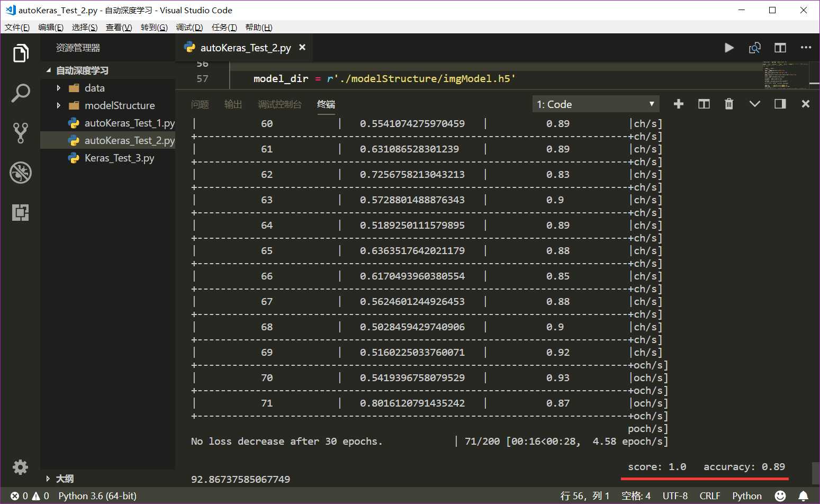Open autoKeras_Test_1.py in explorer
This screenshot has height=504, width=820.
pos(129,123)
